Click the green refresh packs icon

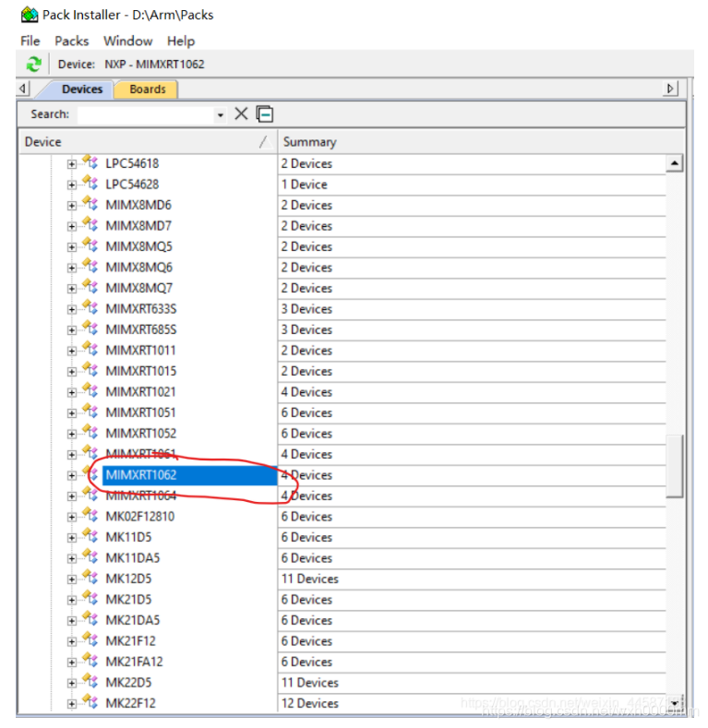(x=33, y=64)
